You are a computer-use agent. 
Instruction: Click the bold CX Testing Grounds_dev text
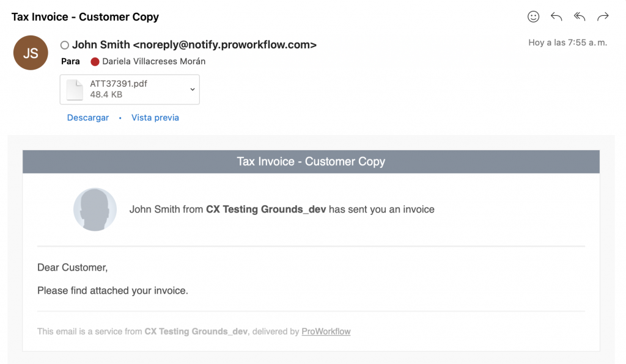[x=266, y=209]
